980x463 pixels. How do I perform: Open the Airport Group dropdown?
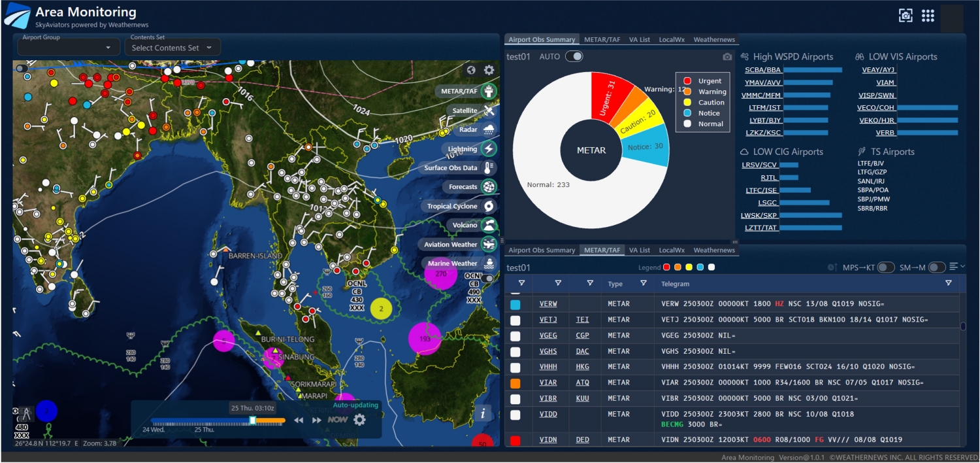[68, 47]
